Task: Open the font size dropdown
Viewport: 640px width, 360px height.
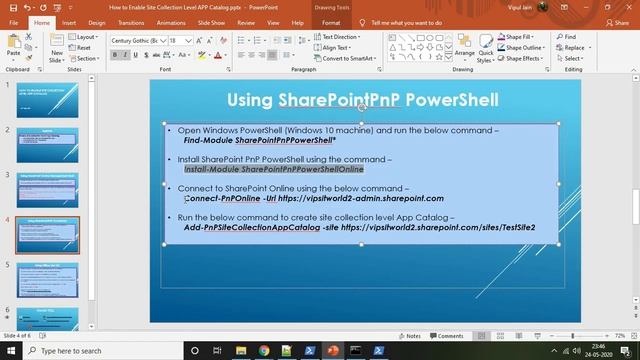Action: pyautogui.click(x=188, y=40)
